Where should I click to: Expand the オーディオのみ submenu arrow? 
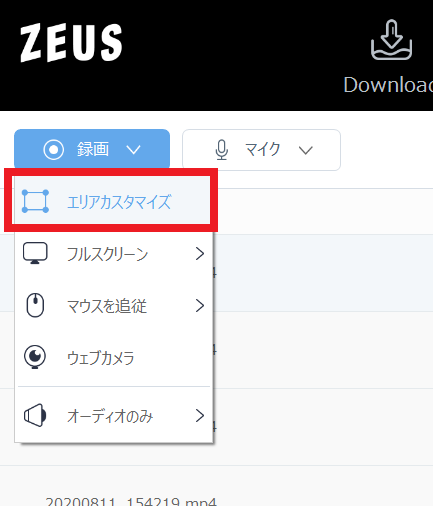(200, 416)
